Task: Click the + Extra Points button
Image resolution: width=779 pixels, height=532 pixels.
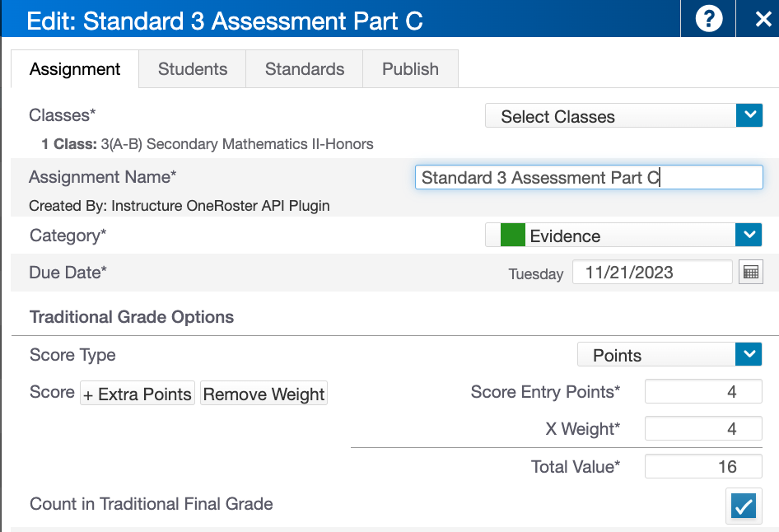Action: click(138, 394)
